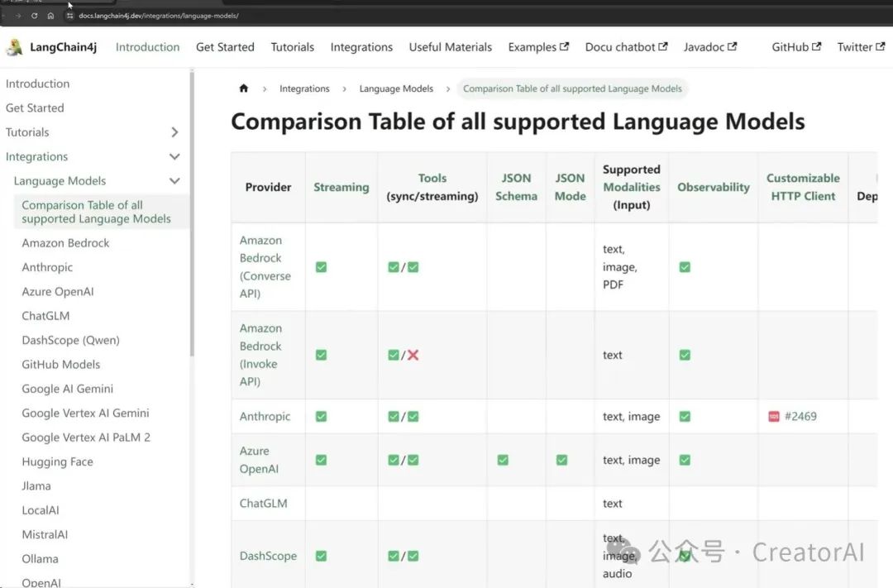Open Twitter link in navbar
The height and width of the screenshot is (588, 893).
pyautogui.click(x=861, y=47)
